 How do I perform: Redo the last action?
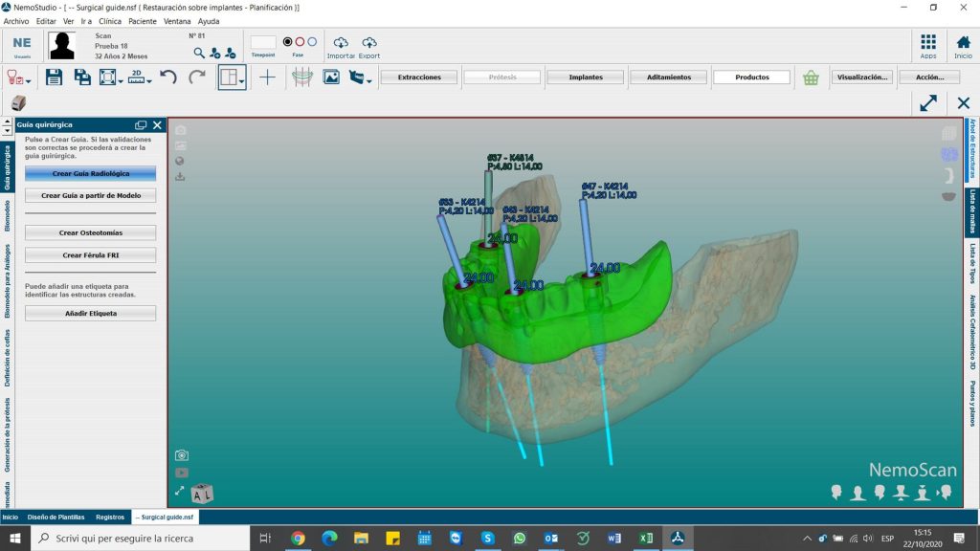(x=197, y=77)
